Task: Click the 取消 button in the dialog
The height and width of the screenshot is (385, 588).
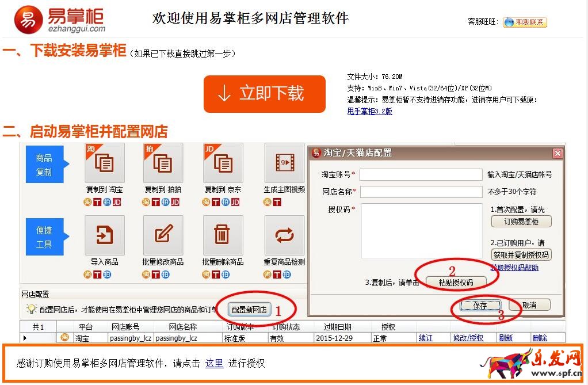Action: (x=529, y=305)
